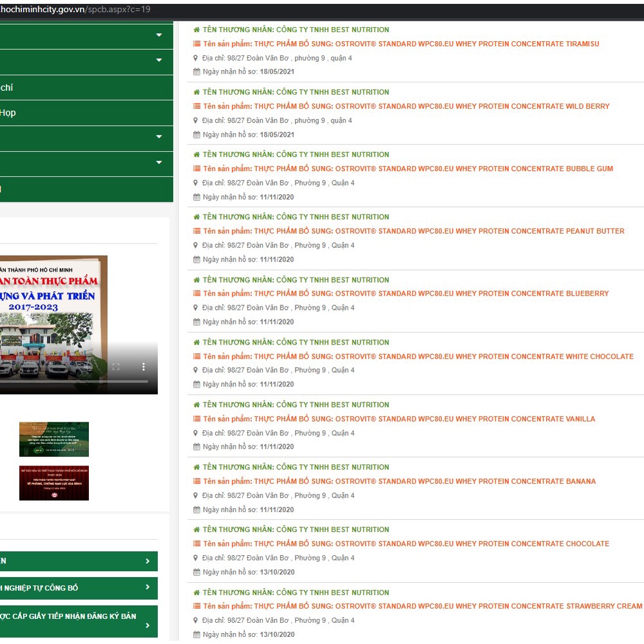The image size is (644, 644).
Task: Click list icon beside VANILLA product name
Action: click(197, 419)
